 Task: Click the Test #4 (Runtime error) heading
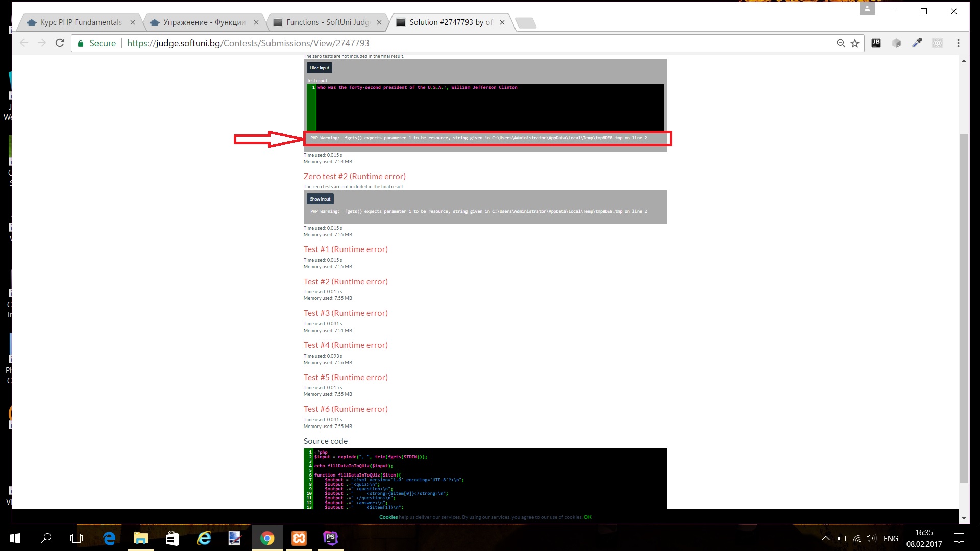point(346,345)
